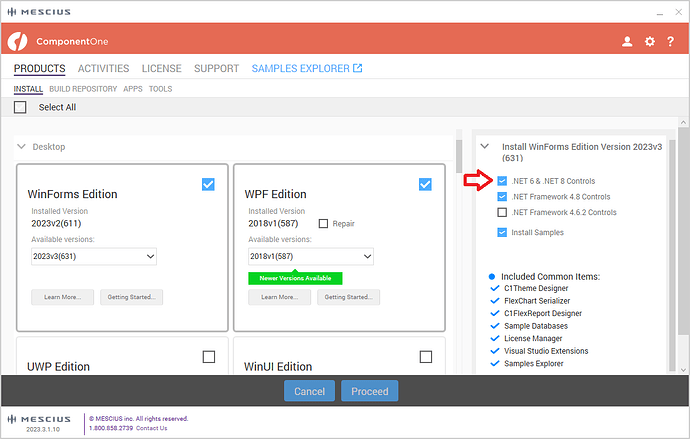The height and width of the screenshot is (439, 690).
Task: Click the MESCIUS logo in footer
Action: tap(39, 419)
